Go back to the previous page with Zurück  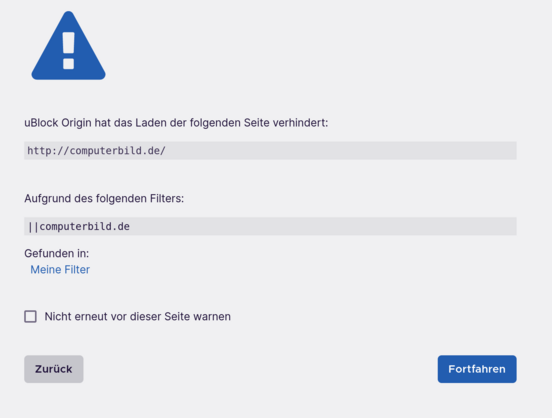point(54,369)
